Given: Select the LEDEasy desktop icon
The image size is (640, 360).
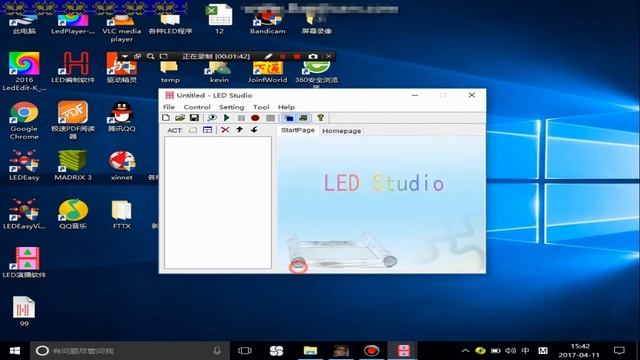Looking at the screenshot, I should point(24,165).
